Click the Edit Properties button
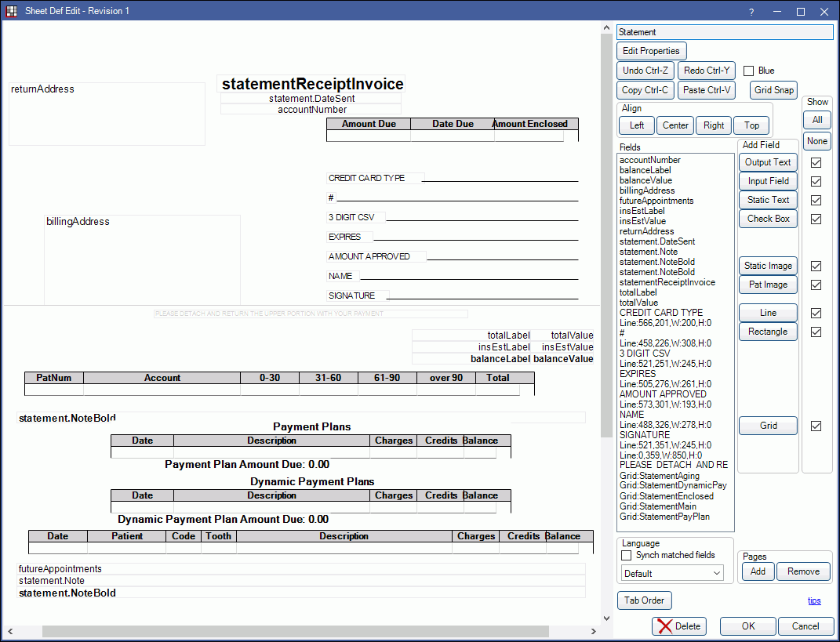The height and width of the screenshot is (642, 840). point(651,51)
